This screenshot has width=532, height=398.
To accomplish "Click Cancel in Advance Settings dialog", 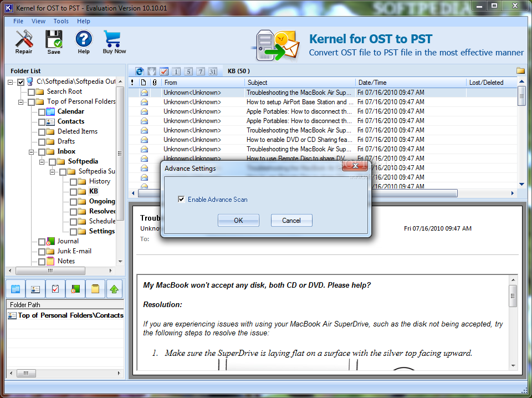I will 291,221.
